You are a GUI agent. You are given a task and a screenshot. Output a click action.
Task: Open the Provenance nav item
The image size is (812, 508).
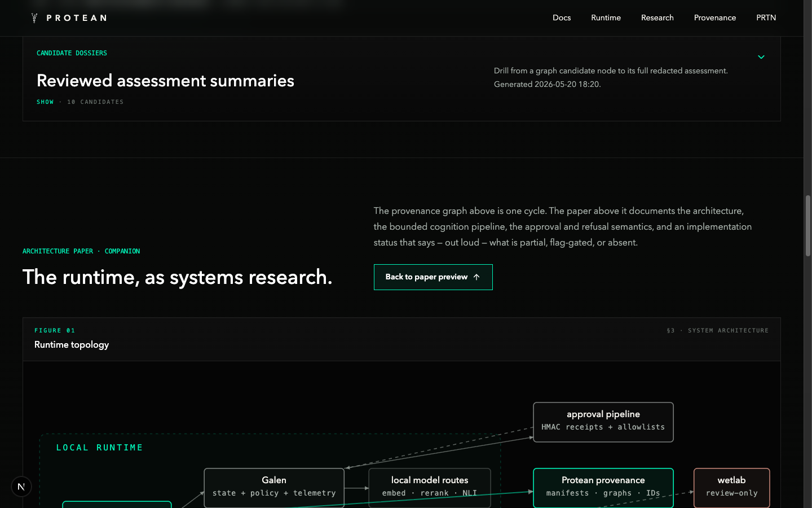pos(715,17)
